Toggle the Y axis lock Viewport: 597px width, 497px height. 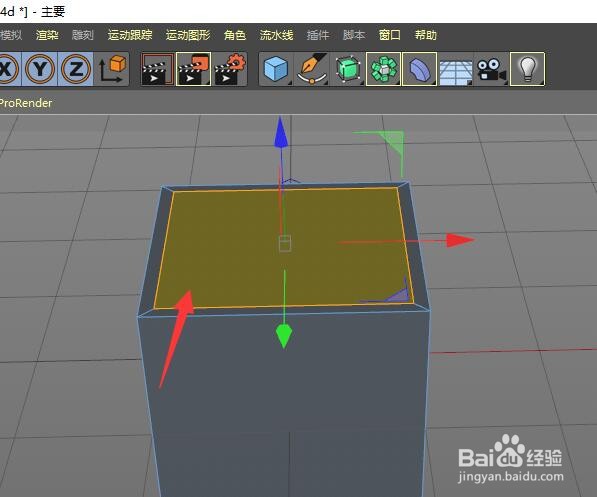click(x=40, y=69)
